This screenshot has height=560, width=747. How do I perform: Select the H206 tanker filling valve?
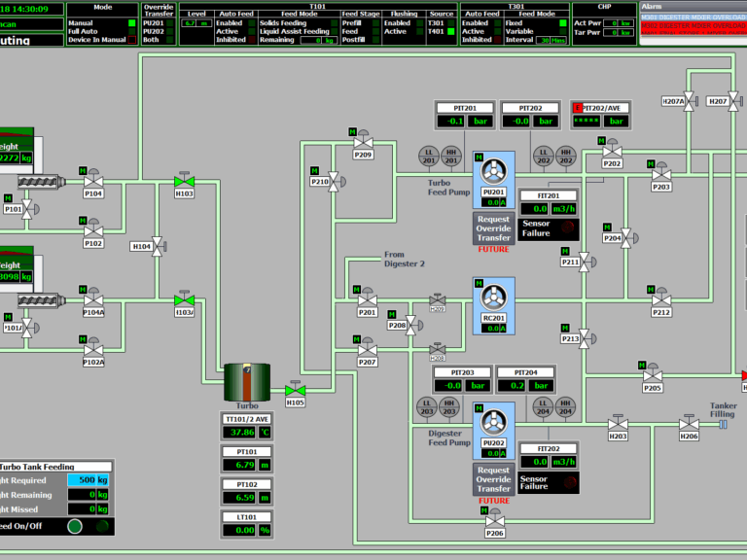pyautogui.click(x=689, y=422)
